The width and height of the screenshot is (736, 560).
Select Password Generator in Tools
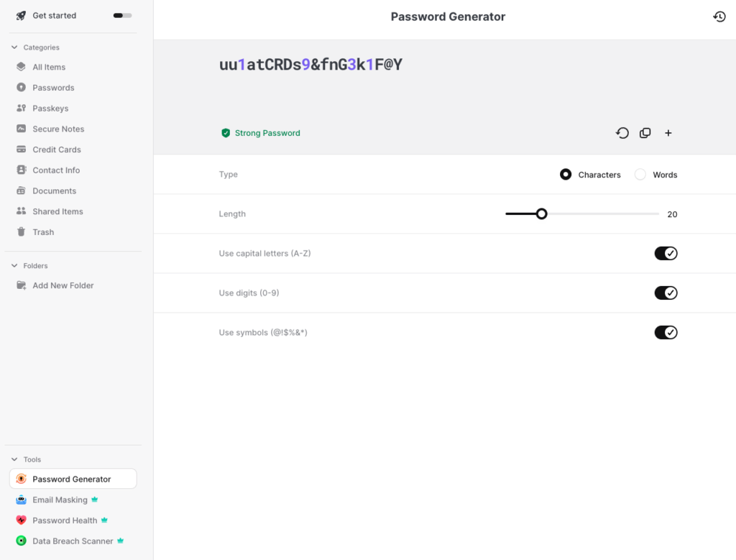tap(72, 479)
